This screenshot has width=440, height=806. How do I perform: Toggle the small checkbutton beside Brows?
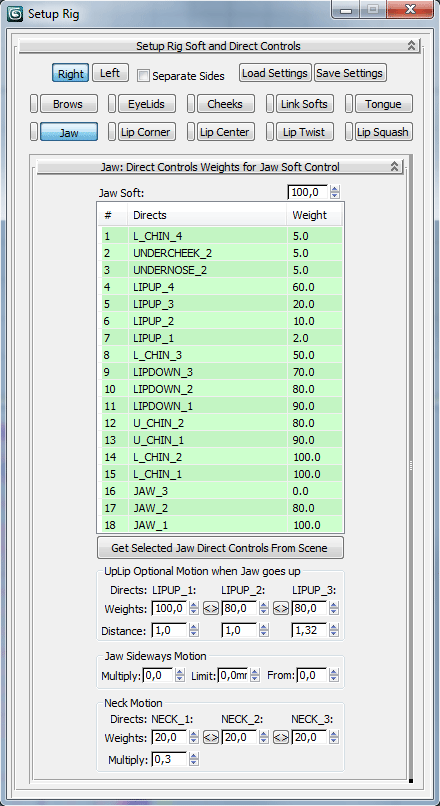(x=34, y=104)
